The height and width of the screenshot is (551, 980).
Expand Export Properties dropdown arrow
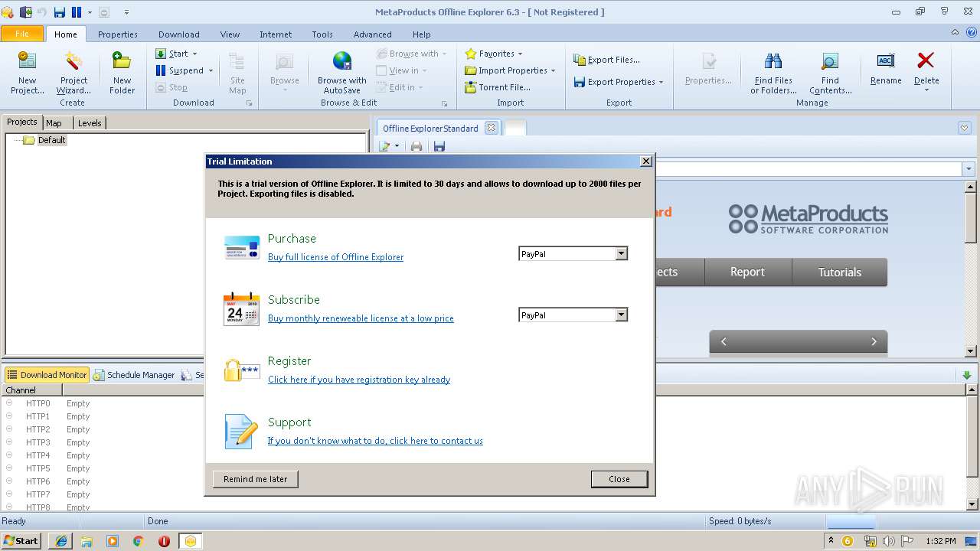tap(661, 82)
